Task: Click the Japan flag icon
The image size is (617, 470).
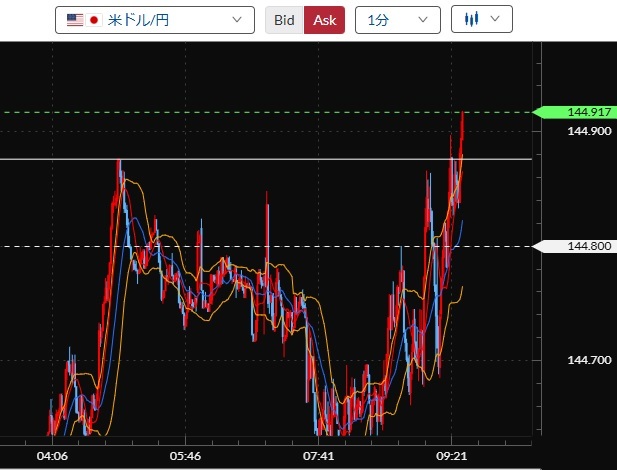Action: pos(94,20)
